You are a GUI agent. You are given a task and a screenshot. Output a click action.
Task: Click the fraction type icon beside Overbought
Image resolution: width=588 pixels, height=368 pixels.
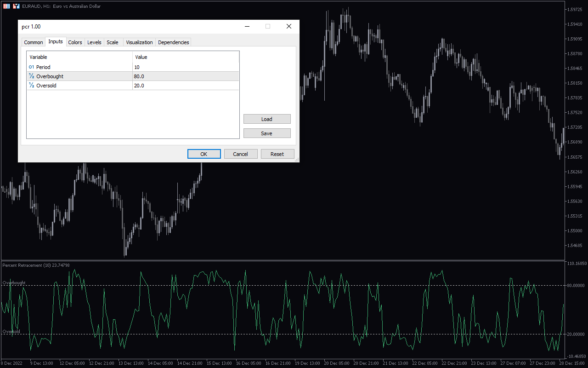(31, 76)
